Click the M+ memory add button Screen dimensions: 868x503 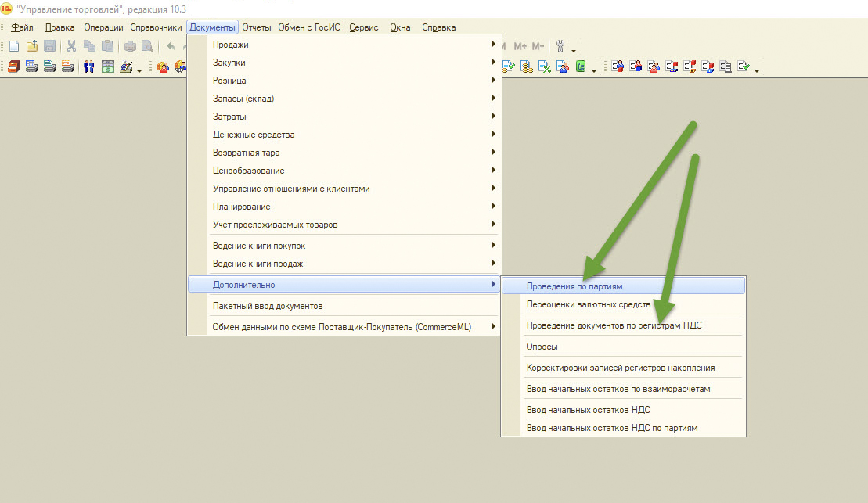click(520, 46)
